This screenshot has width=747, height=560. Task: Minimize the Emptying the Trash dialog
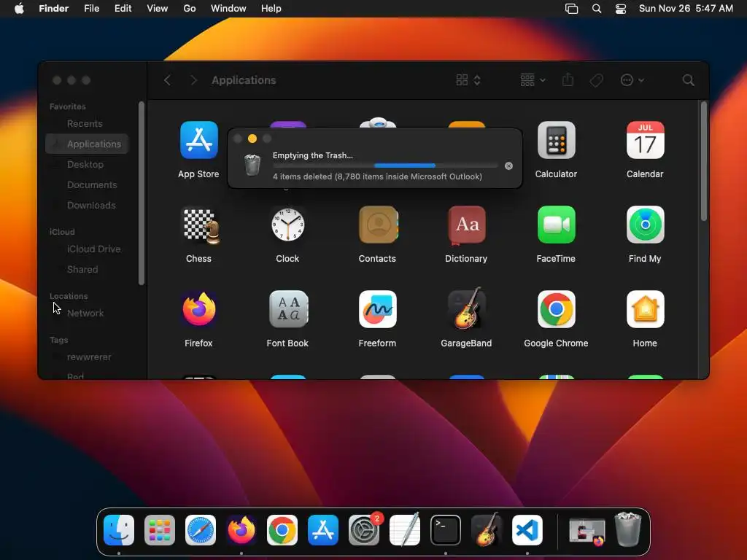(252, 139)
